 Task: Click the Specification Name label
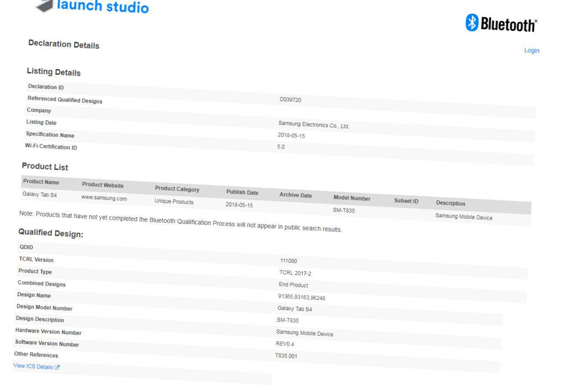coord(50,135)
